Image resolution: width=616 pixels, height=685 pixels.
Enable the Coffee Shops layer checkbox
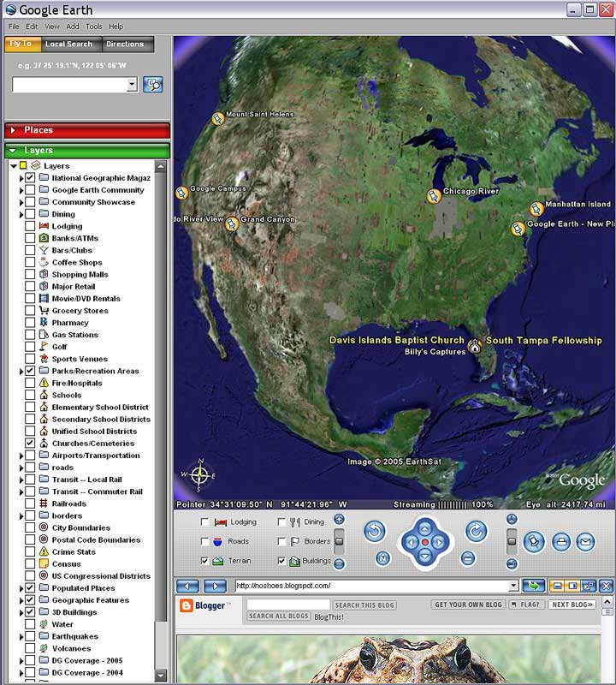(30, 262)
